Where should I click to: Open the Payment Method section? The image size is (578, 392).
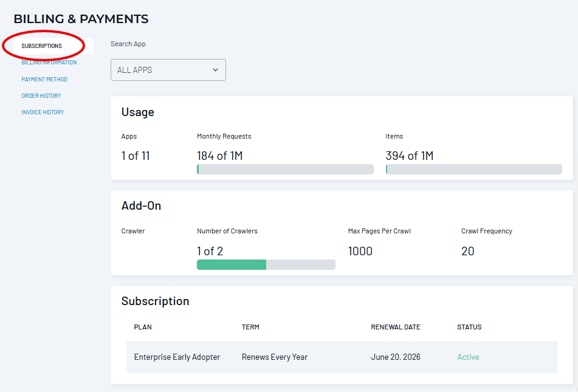44,79
